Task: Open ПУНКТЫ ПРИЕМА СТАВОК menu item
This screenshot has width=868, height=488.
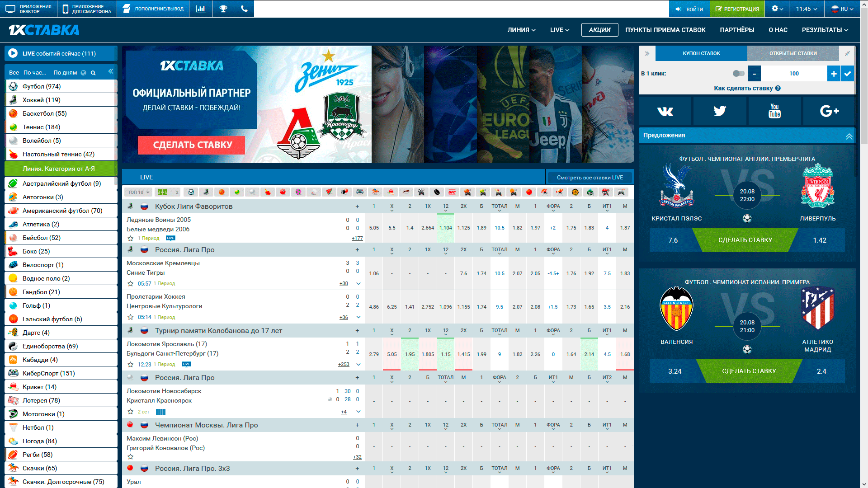Action: click(x=665, y=30)
